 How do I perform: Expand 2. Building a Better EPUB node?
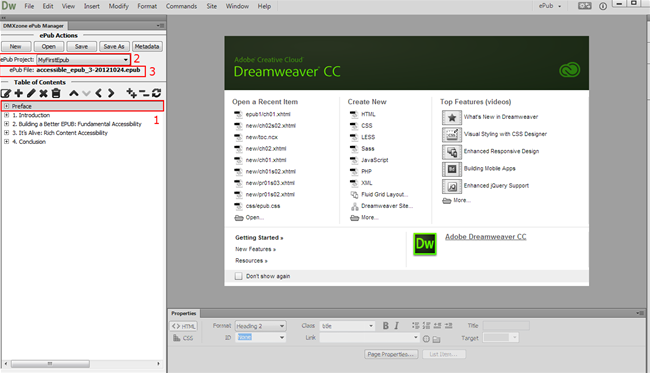6,124
